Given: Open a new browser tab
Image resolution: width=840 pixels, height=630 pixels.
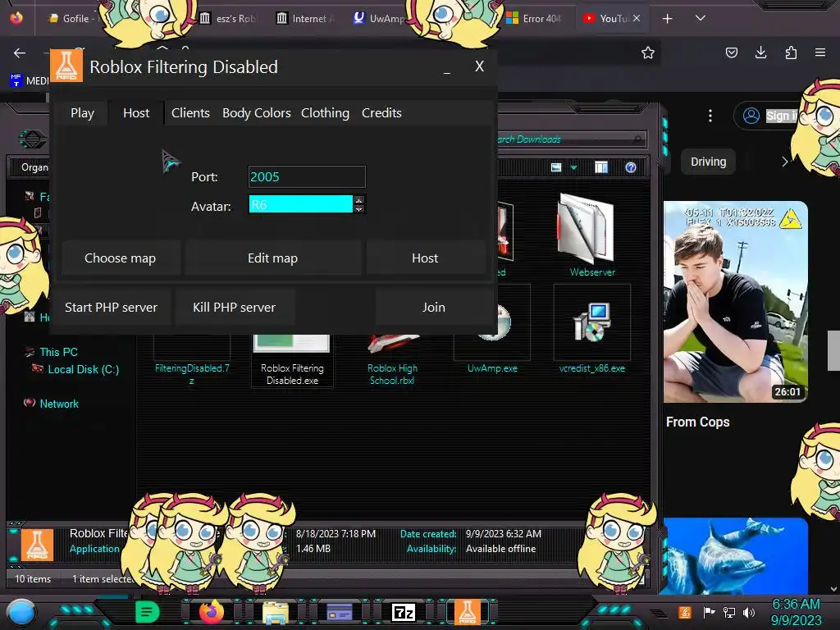Looking at the screenshot, I should (668, 19).
